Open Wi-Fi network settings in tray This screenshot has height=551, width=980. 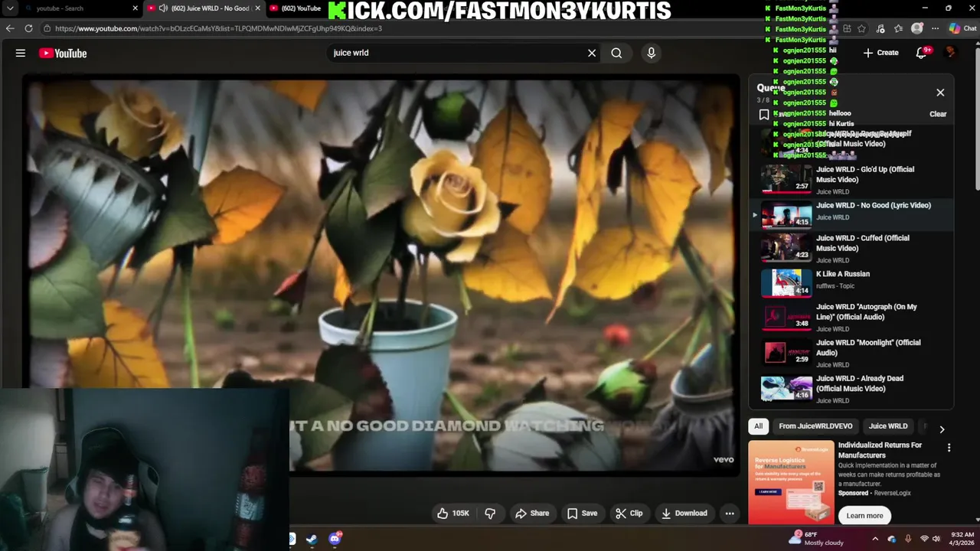923,539
